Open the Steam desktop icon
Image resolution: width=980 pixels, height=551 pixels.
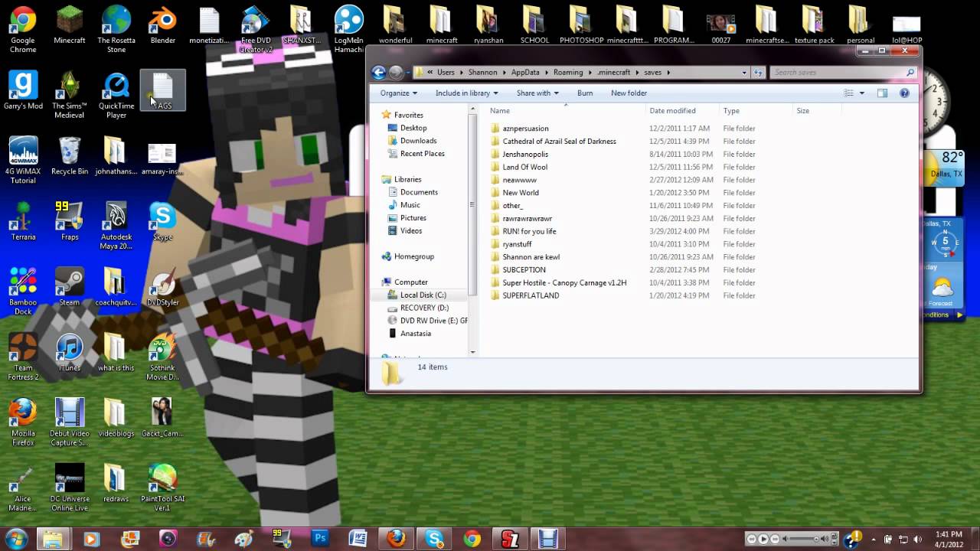tap(70, 287)
